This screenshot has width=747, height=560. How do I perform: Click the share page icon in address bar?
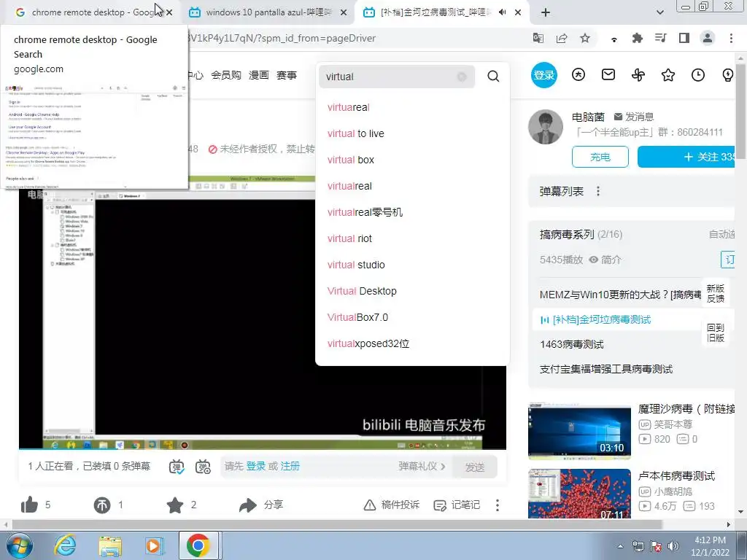point(562,38)
